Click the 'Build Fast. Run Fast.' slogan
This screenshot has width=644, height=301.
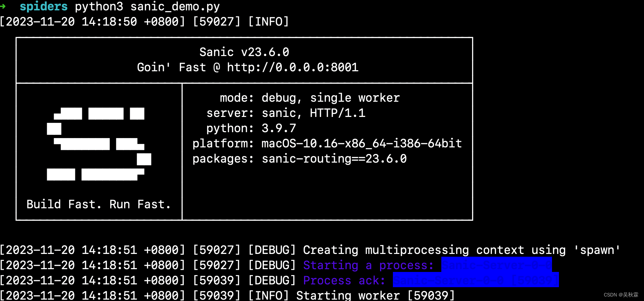[99, 204]
